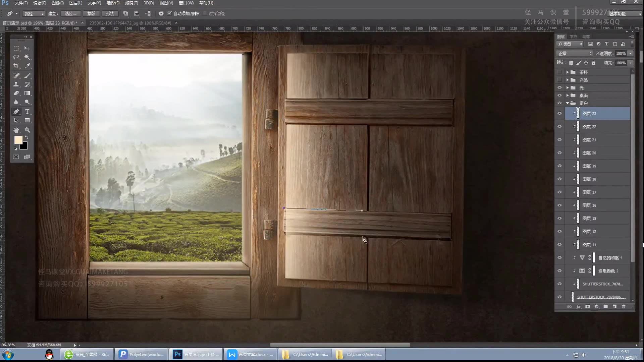
Task: Select the Lasso tool
Action: click(16, 57)
